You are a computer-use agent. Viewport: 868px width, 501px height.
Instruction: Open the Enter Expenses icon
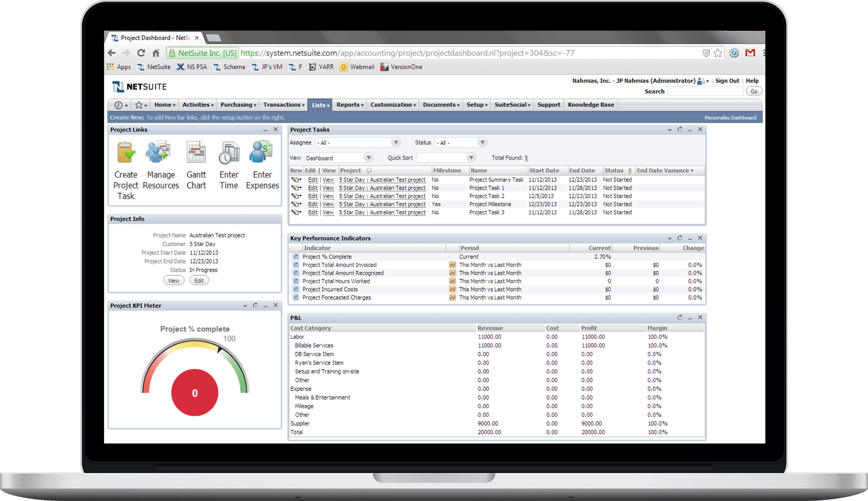click(x=261, y=152)
